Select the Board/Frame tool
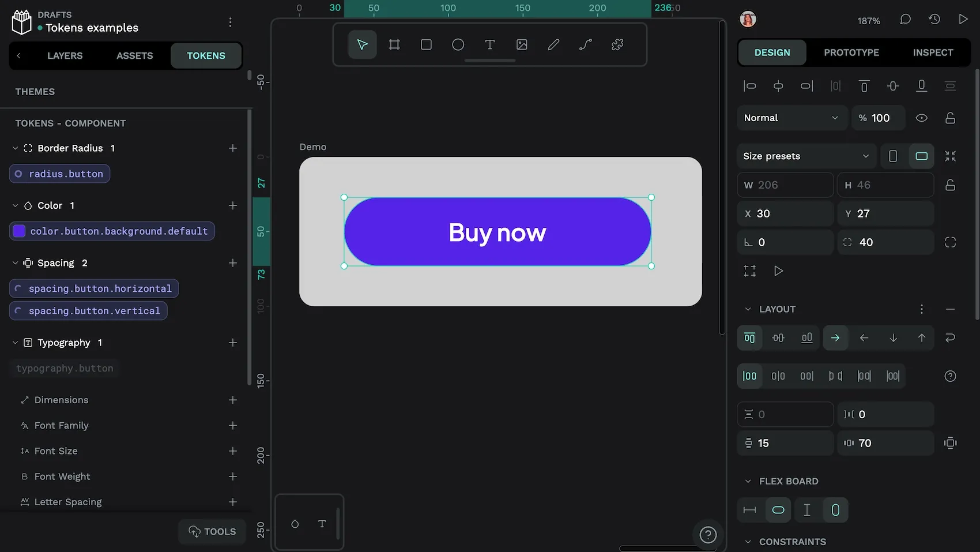Viewport: 980px width, 552px height. click(x=394, y=44)
